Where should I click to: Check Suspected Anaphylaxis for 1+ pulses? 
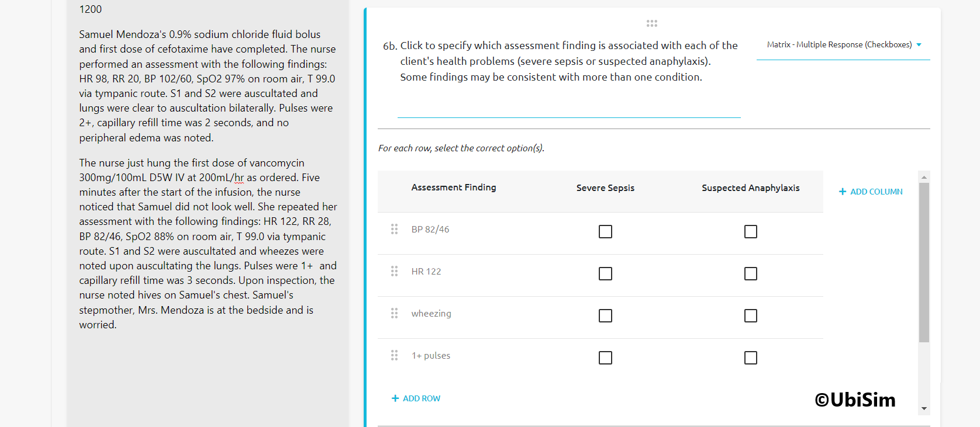click(x=751, y=357)
